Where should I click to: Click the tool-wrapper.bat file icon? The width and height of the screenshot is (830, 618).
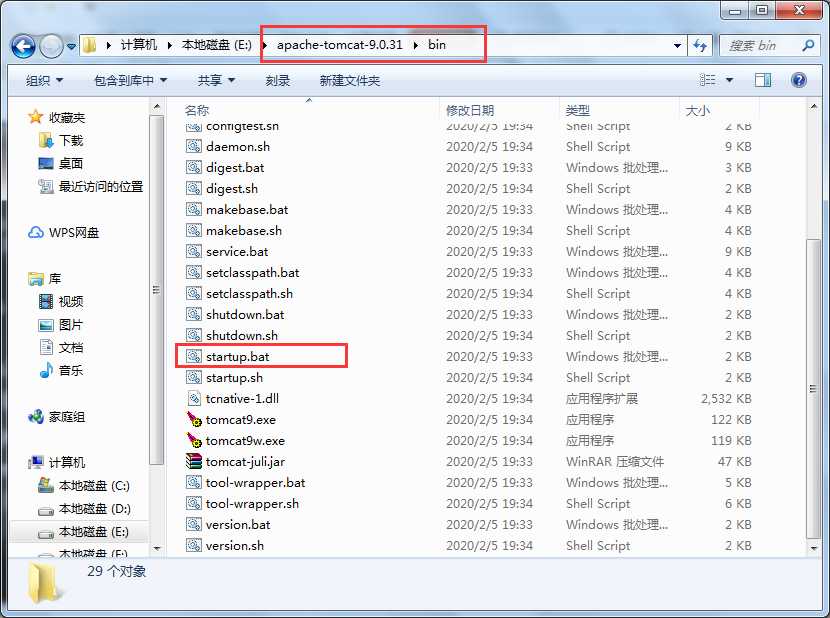point(194,482)
